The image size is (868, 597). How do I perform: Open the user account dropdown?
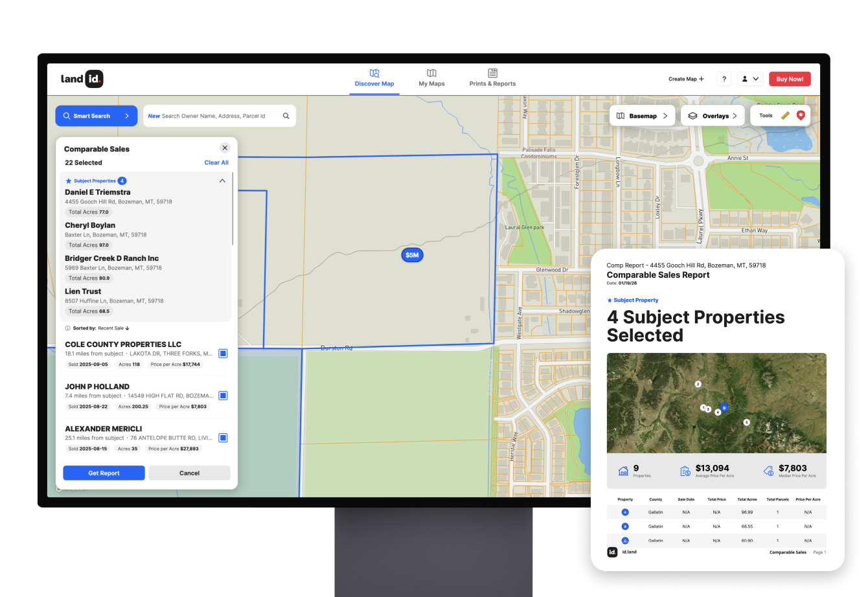750,79
